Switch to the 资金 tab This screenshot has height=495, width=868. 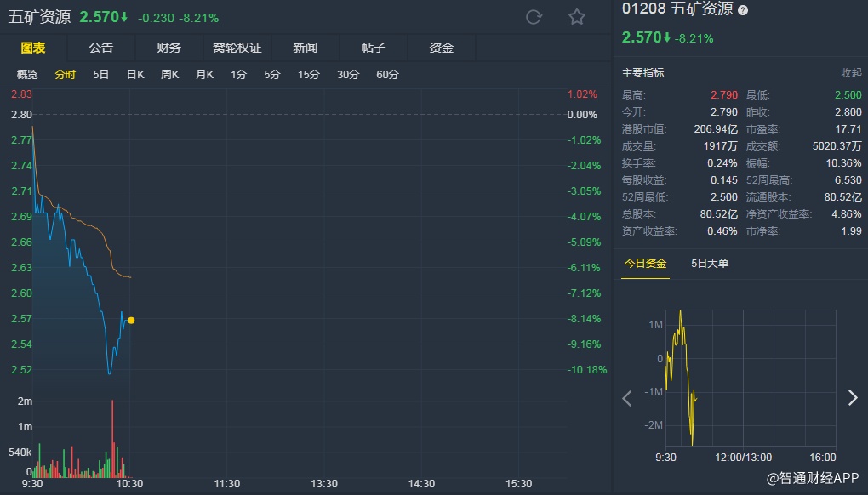pos(441,48)
